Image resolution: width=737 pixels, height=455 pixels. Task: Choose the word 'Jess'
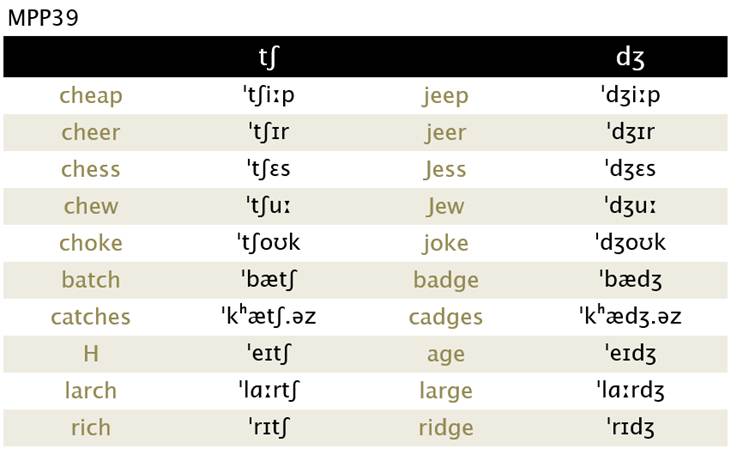click(x=445, y=169)
